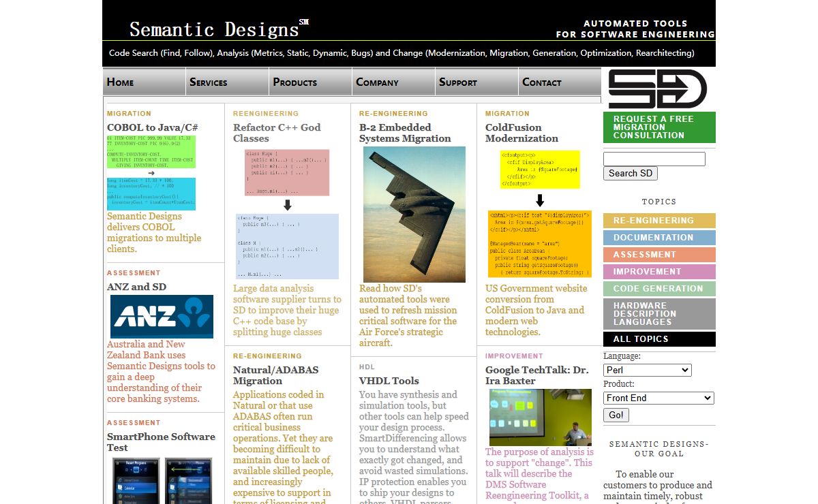The width and height of the screenshot is (818, 504).
Task: Click the smartphone screens thumbnail
Action: tap(162, 481)
